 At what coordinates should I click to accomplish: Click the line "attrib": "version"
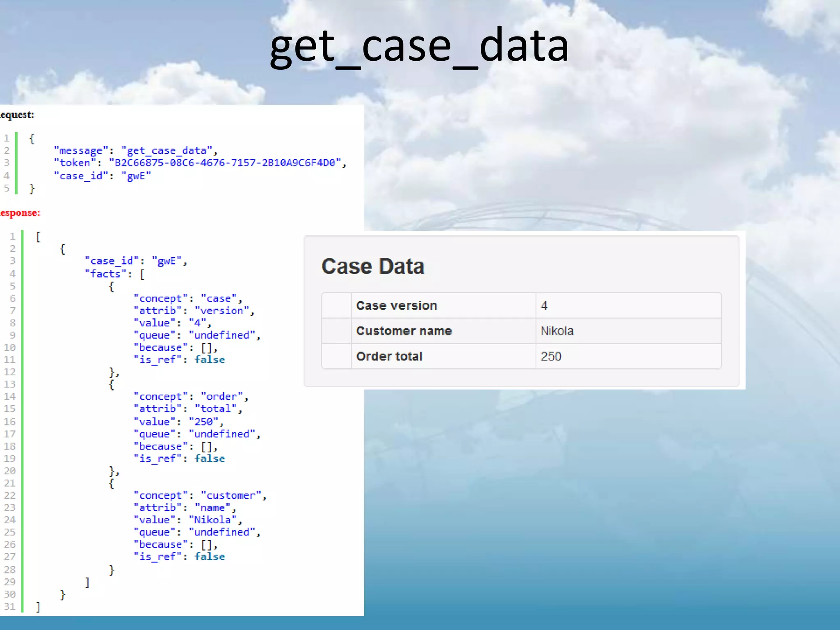[x=194, y=311]
